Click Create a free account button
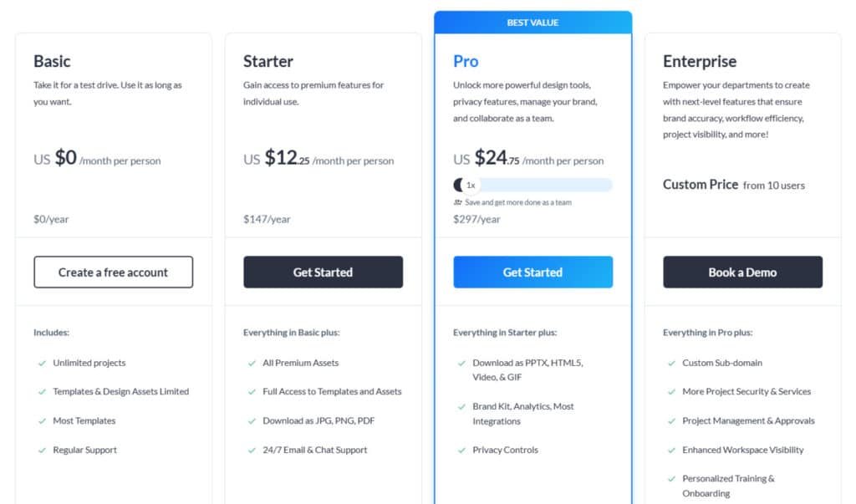856x504 pixels. (113, 272)
